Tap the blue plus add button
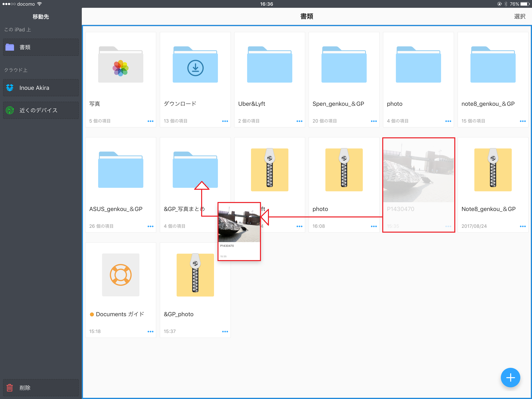Viewport: 532px width, 399px height. coord(510,377)
